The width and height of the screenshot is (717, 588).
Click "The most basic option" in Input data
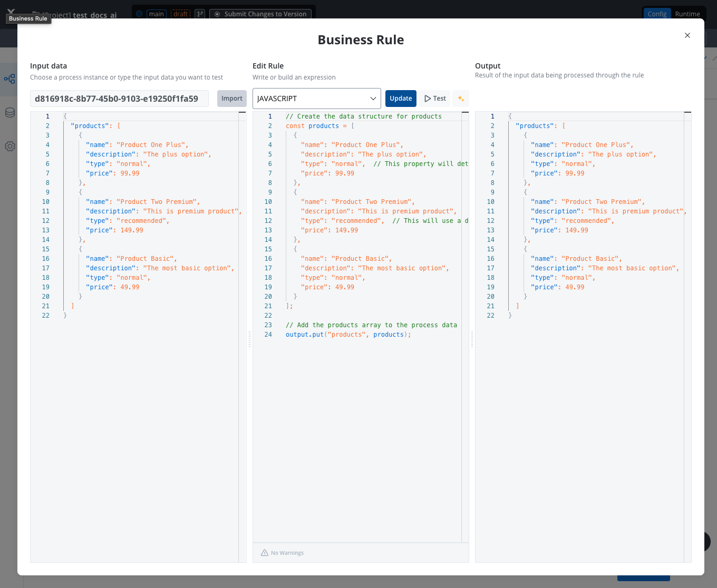pos(188,268)
